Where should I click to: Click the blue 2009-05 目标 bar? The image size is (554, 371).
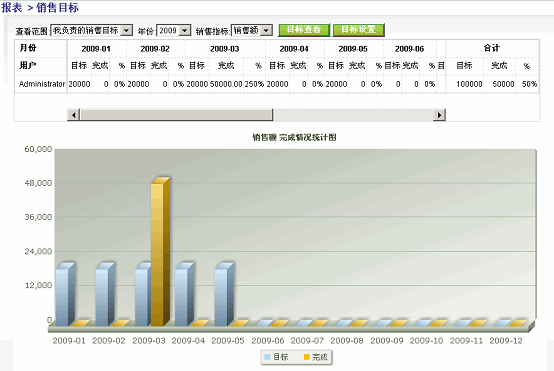click(224, 294)
